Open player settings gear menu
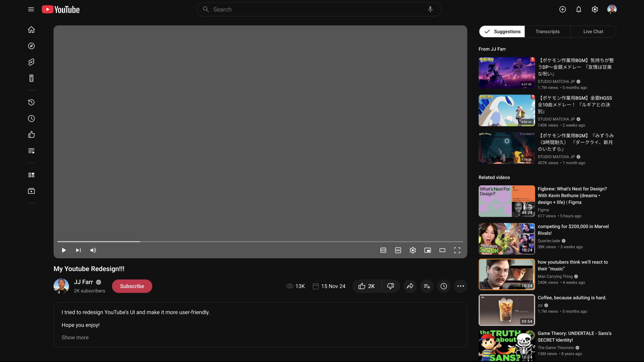644x362 pixels. coord(412,250)
